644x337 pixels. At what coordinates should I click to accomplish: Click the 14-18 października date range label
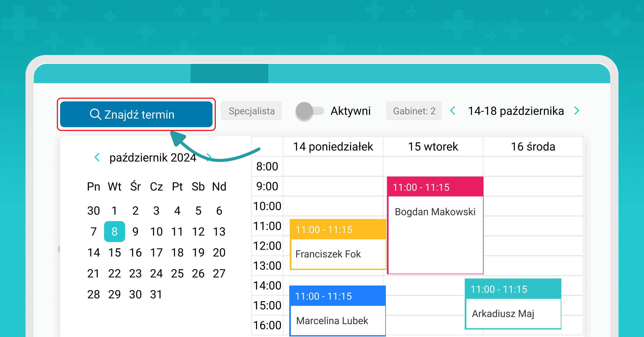click(x=516, y=111)
